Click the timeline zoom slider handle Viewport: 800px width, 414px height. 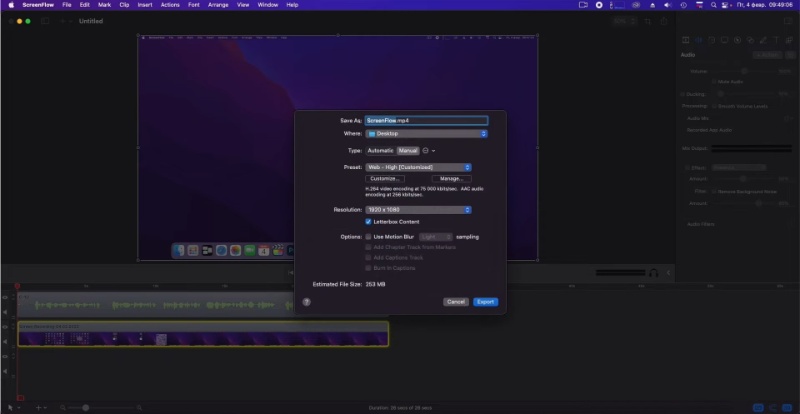click(86, 407)
